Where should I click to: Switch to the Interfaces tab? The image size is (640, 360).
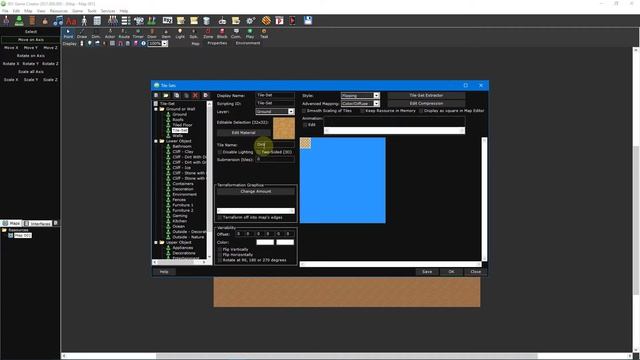point(38,224)
